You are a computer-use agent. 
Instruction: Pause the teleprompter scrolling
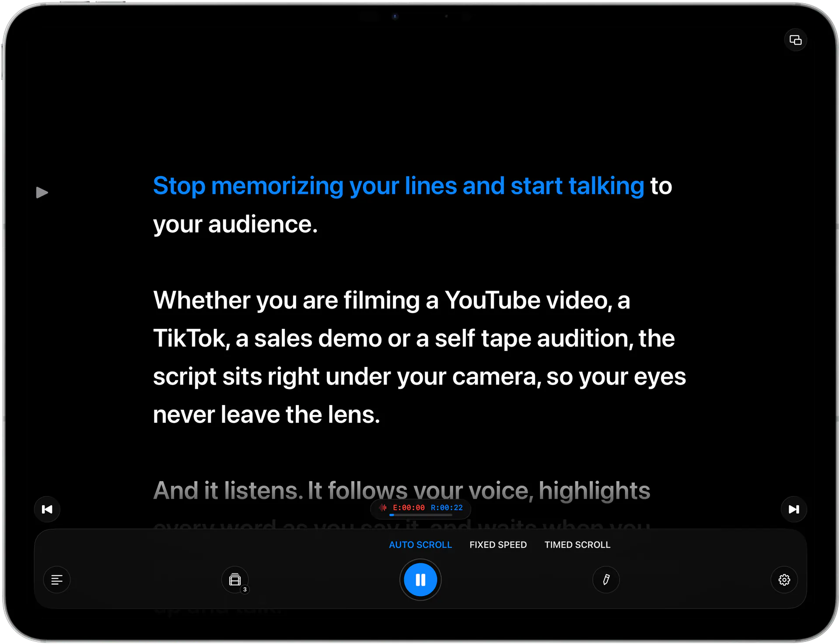pos(420,580)
